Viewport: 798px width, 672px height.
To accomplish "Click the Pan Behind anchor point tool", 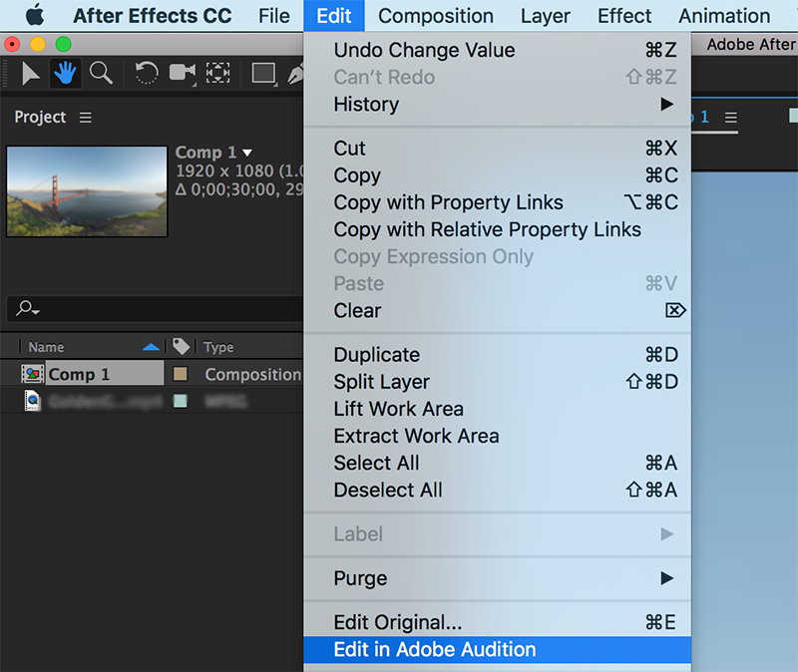I will coord(216,73).
